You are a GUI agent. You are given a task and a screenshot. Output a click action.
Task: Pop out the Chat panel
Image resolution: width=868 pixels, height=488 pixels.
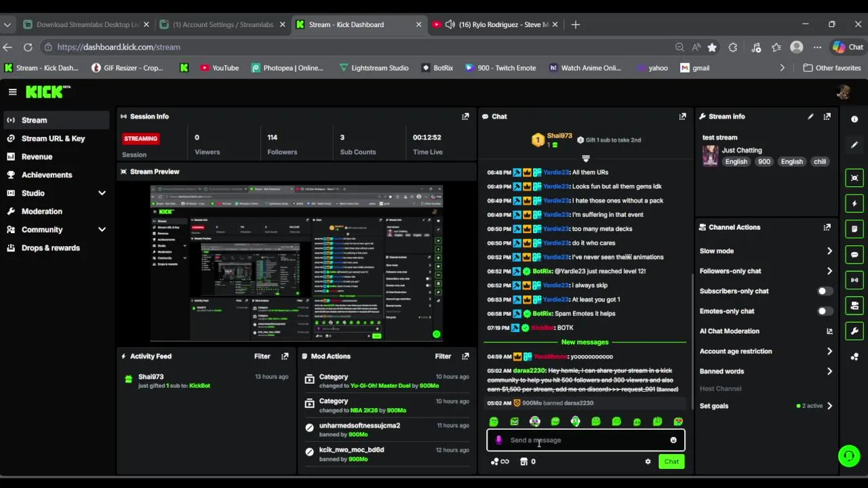(682, 117)
